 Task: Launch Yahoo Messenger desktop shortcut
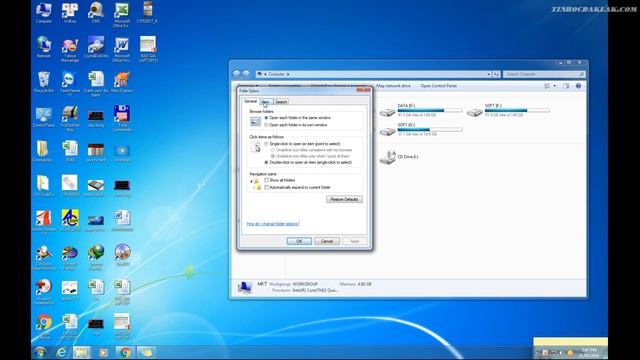70,50
